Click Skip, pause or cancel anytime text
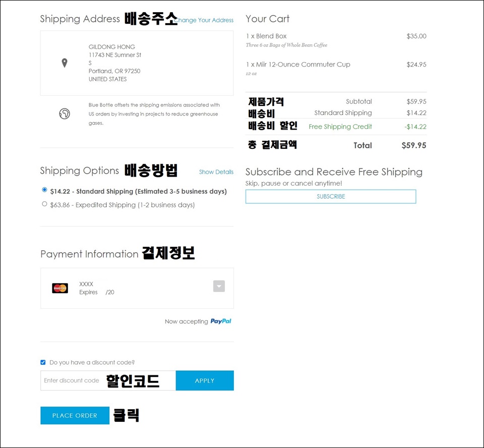Viewport: 484px width, 448px height. pyautogui.click(x=293, y=184)
